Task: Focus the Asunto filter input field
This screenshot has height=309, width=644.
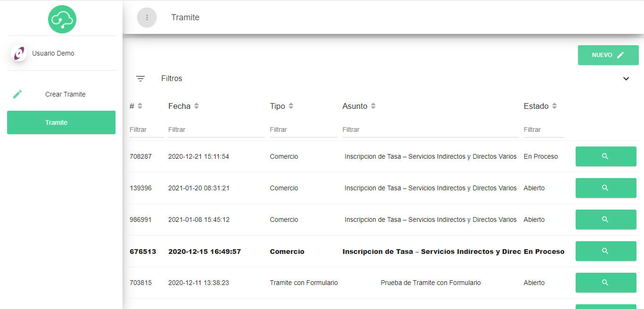Action: pos(430,130)
